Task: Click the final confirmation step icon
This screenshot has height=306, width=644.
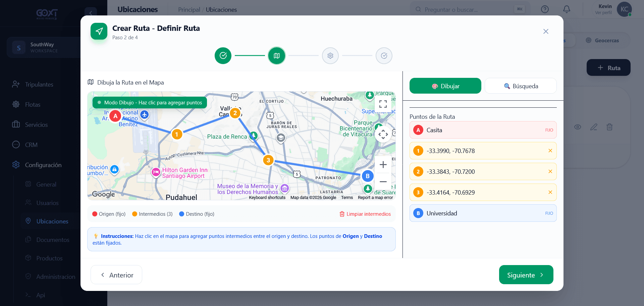Action: click(384, 56)
